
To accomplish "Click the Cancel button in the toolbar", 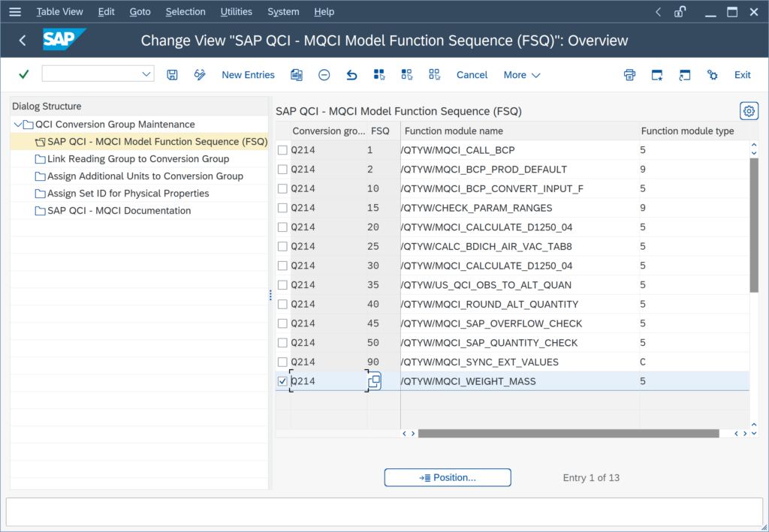I will tap(472, 75).
